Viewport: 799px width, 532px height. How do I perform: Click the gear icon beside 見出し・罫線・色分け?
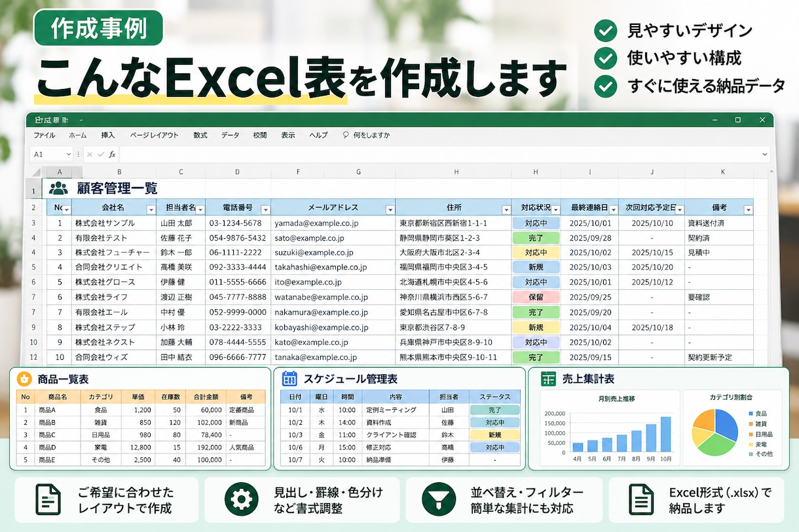click(241, 500)
